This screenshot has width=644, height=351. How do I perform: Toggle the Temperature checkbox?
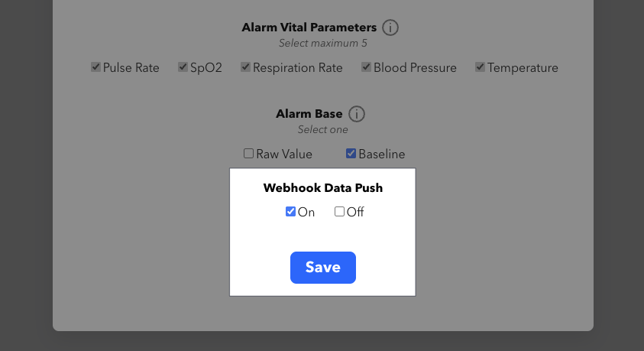coord(481,67)
